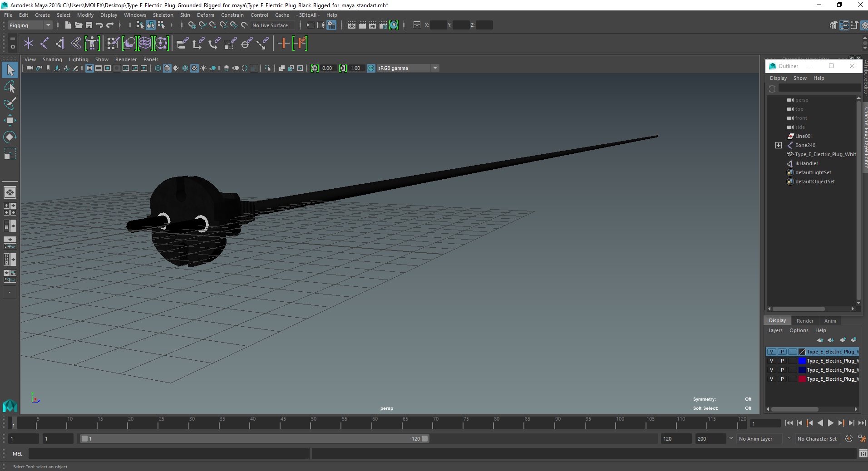Image resolution: width=868 pixels, height=471 pixels.
Task: Click the IPR render icon
Action: 373,25
